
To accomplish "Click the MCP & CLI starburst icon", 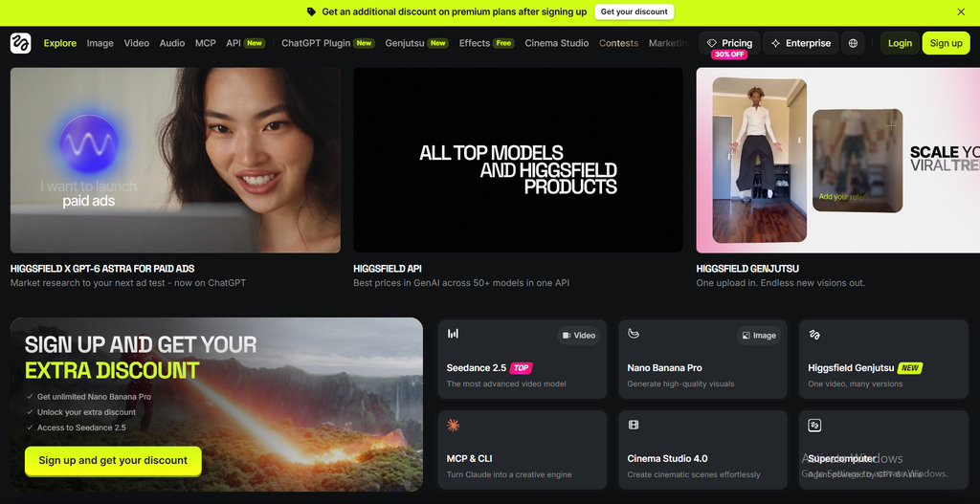I will (453, 426).
